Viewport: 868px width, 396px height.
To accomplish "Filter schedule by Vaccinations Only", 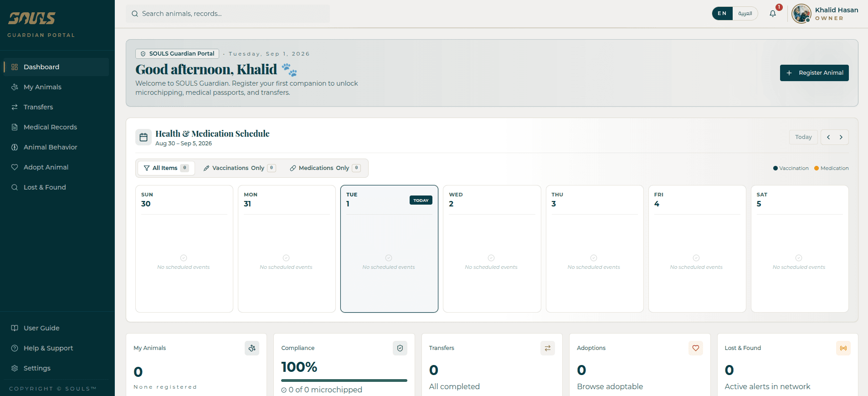I will 240,168.
